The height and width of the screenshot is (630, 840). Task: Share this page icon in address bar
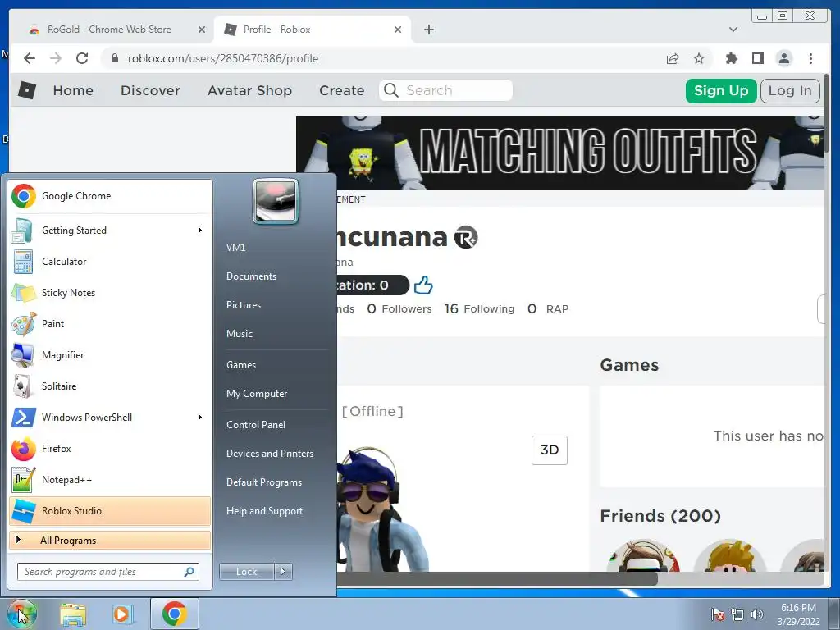point(673,58)
